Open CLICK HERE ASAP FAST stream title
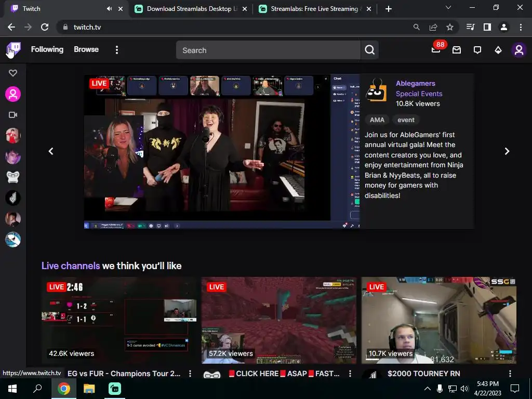532x399 pixels. click(x=284, y=374)
